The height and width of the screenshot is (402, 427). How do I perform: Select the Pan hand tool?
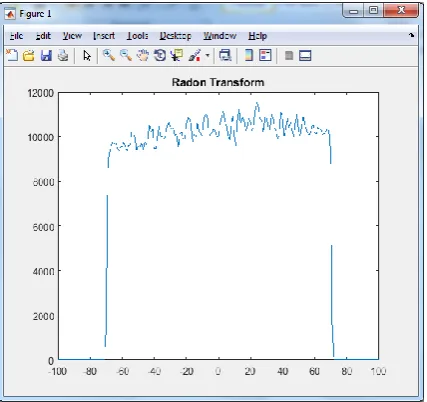(143, 55)
